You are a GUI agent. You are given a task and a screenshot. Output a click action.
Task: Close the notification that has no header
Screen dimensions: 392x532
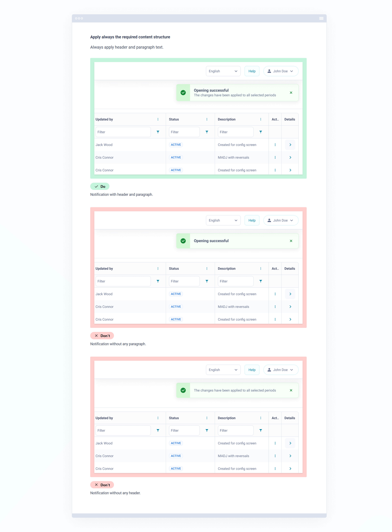click(291, 390)
